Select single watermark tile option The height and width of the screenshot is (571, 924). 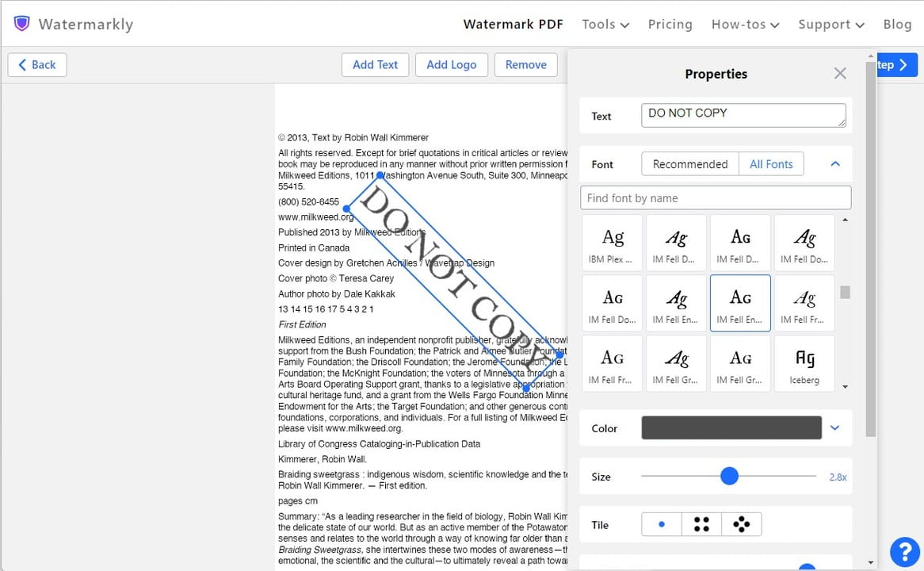662,524
